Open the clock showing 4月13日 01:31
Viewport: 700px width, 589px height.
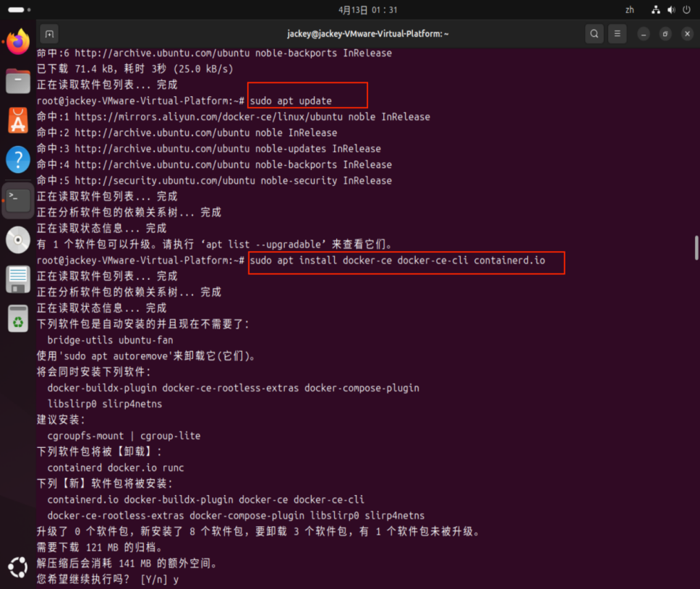click(x=368, y=10)
